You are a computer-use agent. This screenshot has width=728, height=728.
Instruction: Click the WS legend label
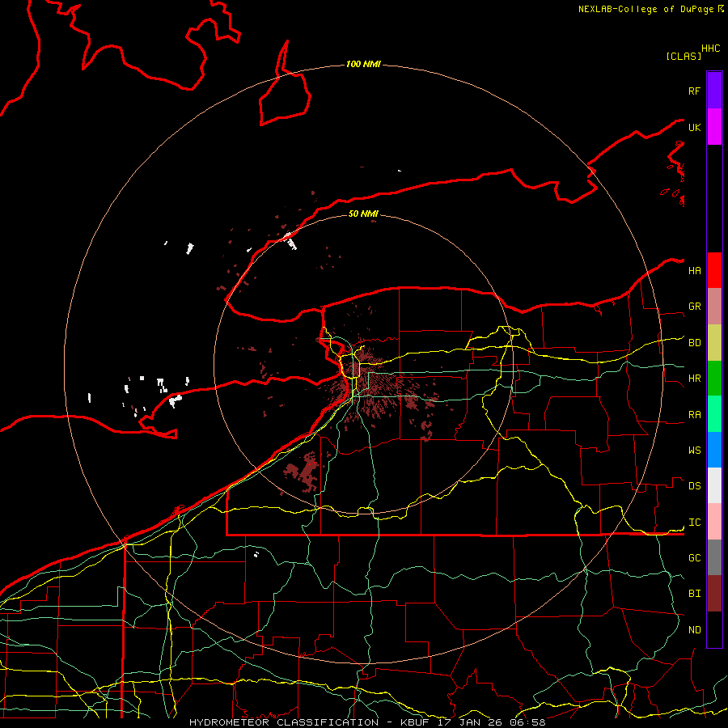pyautogui.click(x=695, y=451)
